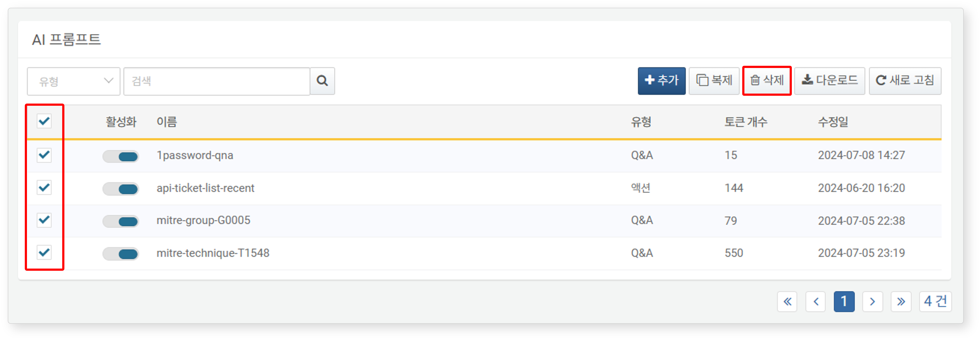Go to next page with single-right chevron
This screenshot has width=980, height=340.
pyautogui.click(x=872, y=302)
